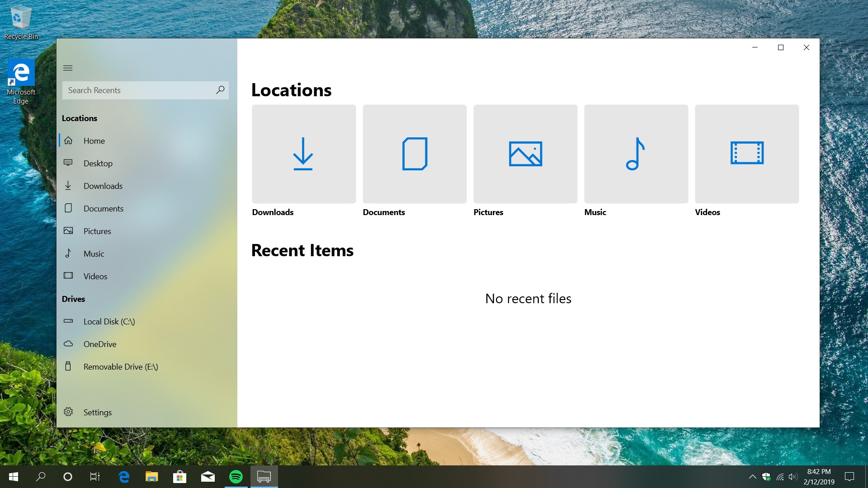The width and height of the screenshot is (868, 488).
Task: Click the Pictures icon in sidebar
Action: [68, 231]
